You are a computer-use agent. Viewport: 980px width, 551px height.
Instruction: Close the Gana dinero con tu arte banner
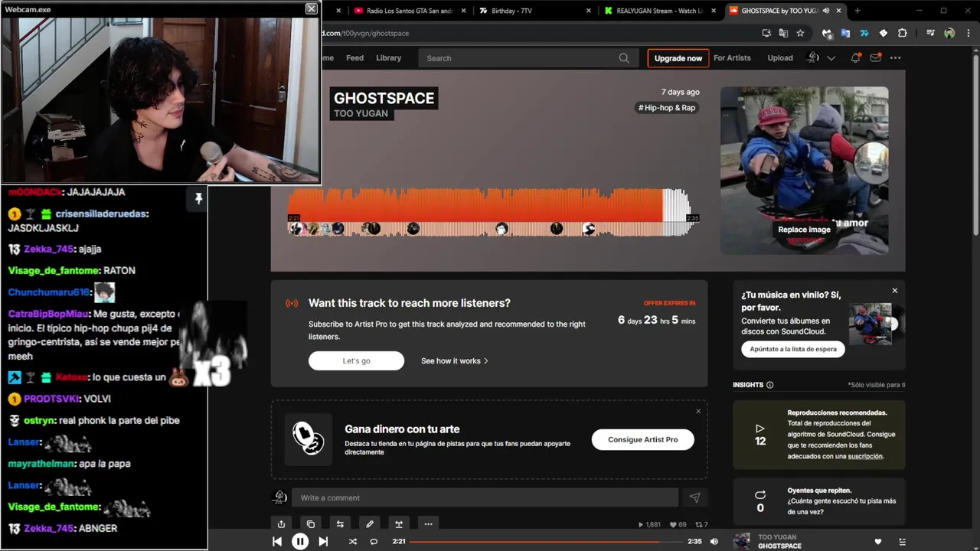pos(698,412)
